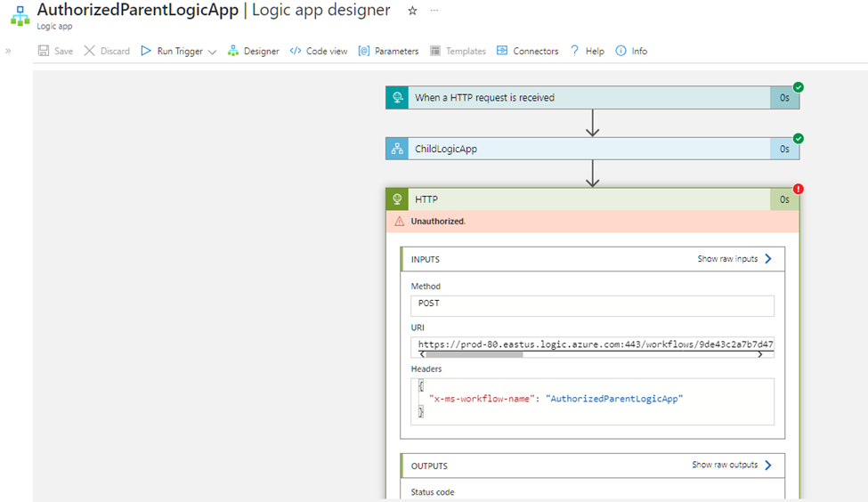Click the ChildLogicApp workflow icon

tap(397, 149)
